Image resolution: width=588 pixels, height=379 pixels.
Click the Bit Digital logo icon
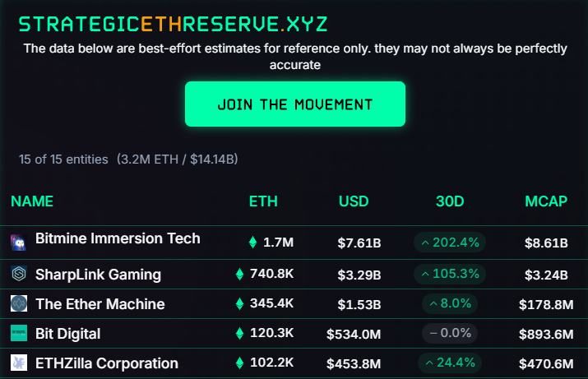(x=19, y=334)
